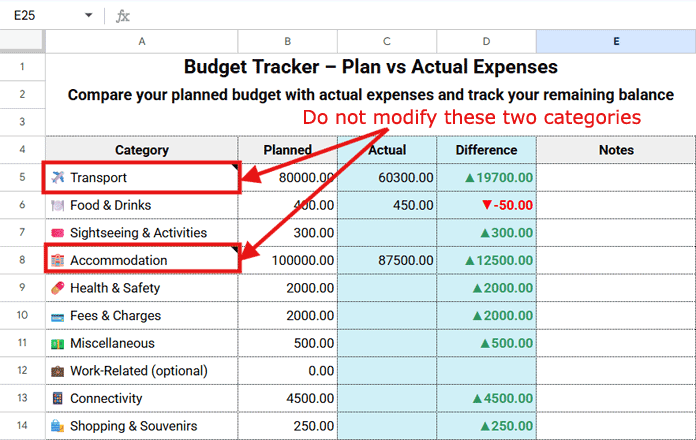Click the money icon beside Miscellaneous
Image resolution: width=696 pixels, height=440 pixels.
tap(58, 344)
